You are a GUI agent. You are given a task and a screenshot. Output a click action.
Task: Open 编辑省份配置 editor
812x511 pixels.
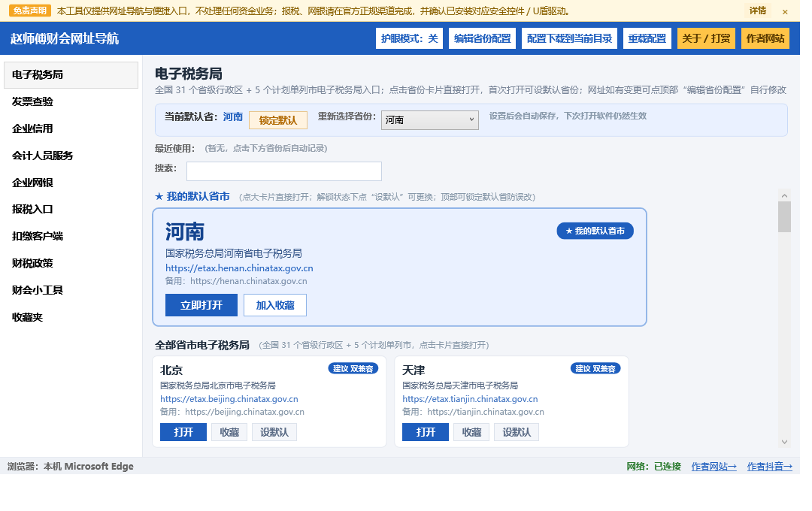482,38
